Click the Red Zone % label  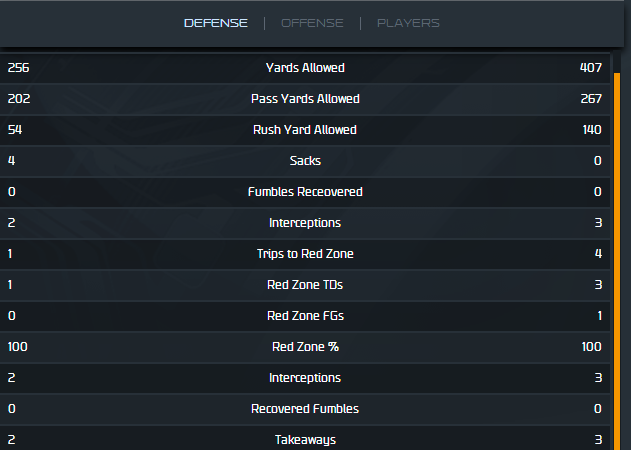pos(305,347)
